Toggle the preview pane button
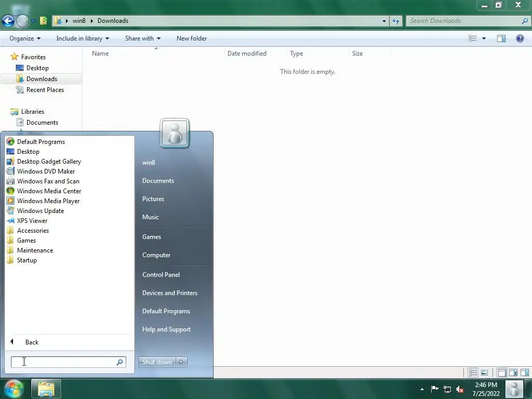This screenshot has height=399, width=532. click(501, 38)
